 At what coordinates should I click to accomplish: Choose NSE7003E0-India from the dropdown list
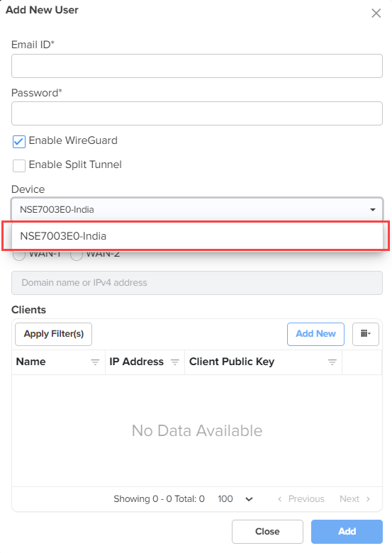pyautogui.click(x=197, y=236)
